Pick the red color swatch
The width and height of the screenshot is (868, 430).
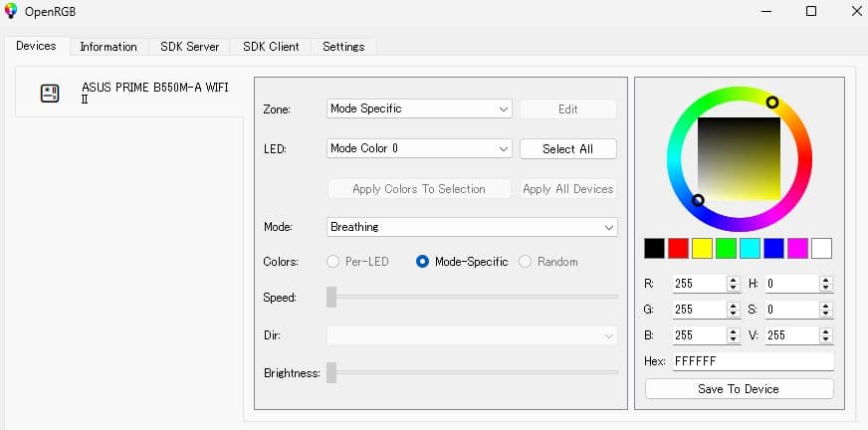coord(678,249)
